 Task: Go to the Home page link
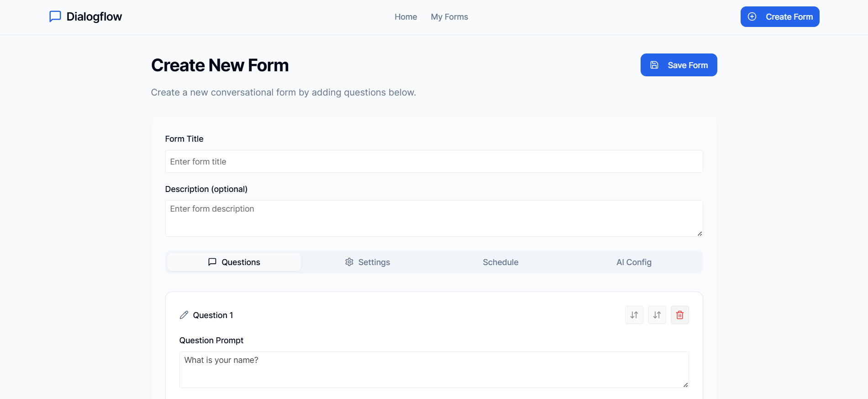click(x=405, y=17)
